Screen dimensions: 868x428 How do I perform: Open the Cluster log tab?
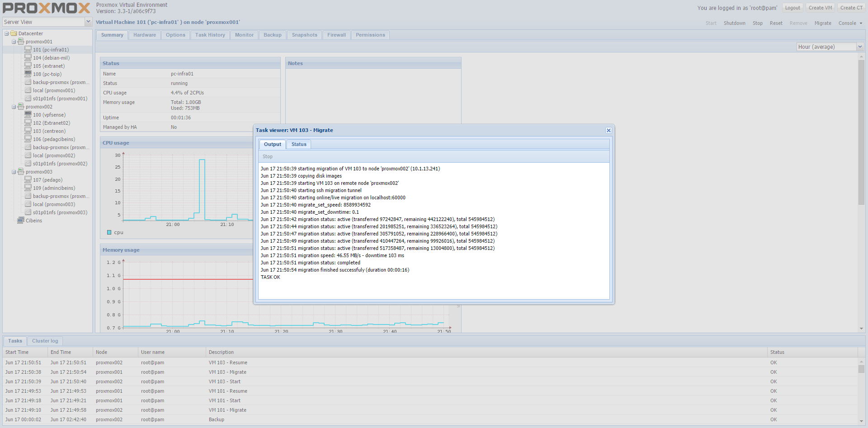click(45, 341)
